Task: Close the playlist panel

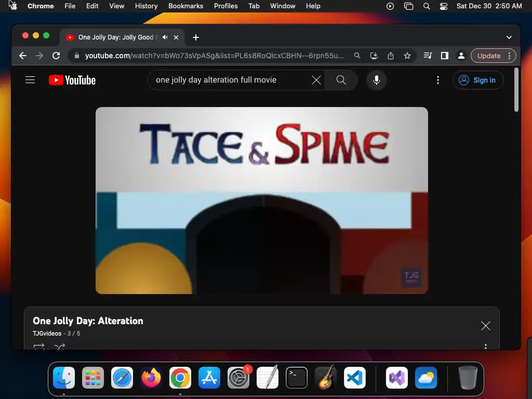Action: tap(486, 326)
